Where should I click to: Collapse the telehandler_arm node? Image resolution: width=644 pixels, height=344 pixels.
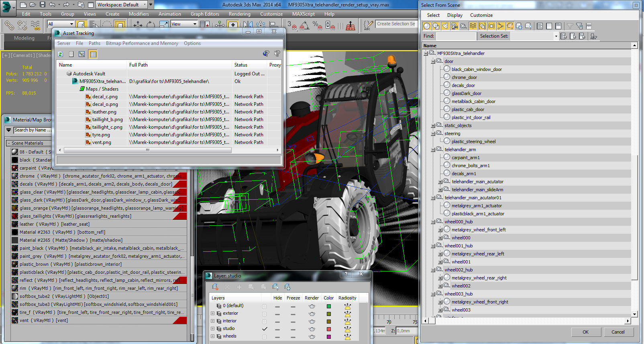coord(433,150)
